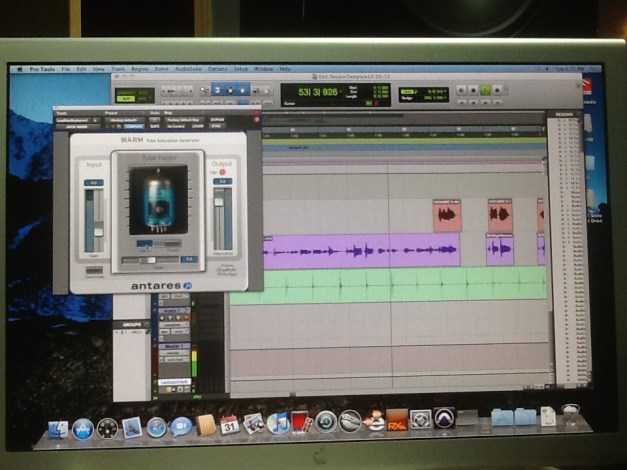
Task: Select the Velvet tube type
Action: coord(145,244)
